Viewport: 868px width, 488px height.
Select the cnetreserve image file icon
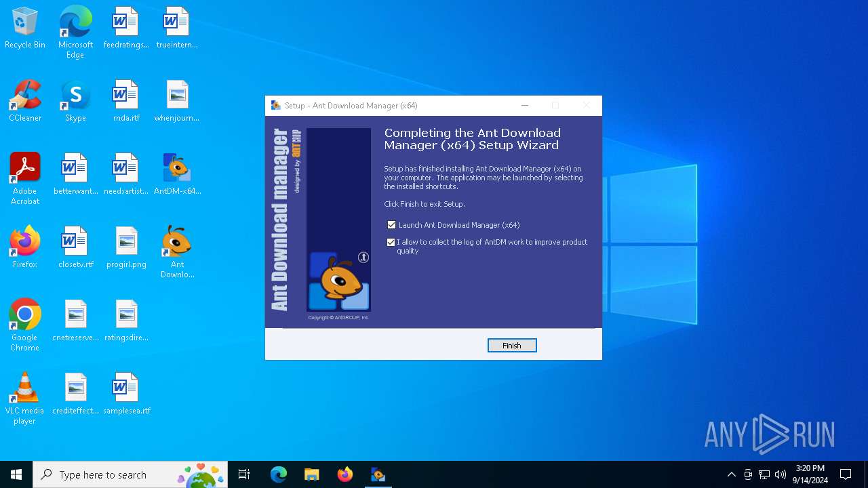[75, 321]
